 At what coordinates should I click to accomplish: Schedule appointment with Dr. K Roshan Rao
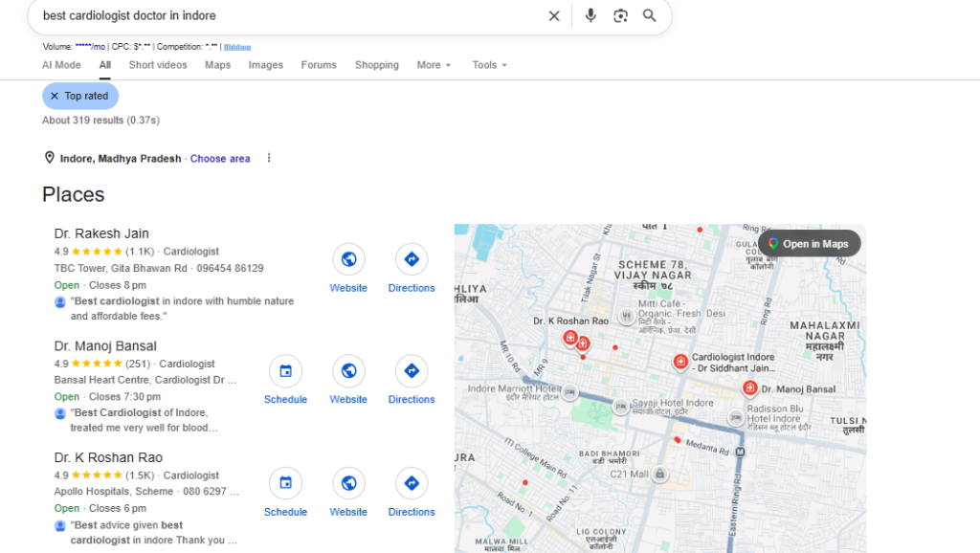(285, 483)
